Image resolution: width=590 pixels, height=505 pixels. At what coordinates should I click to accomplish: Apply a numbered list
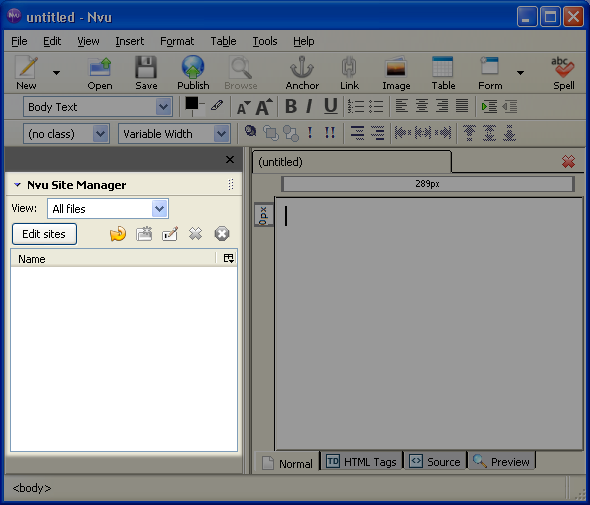click(356, 106)
